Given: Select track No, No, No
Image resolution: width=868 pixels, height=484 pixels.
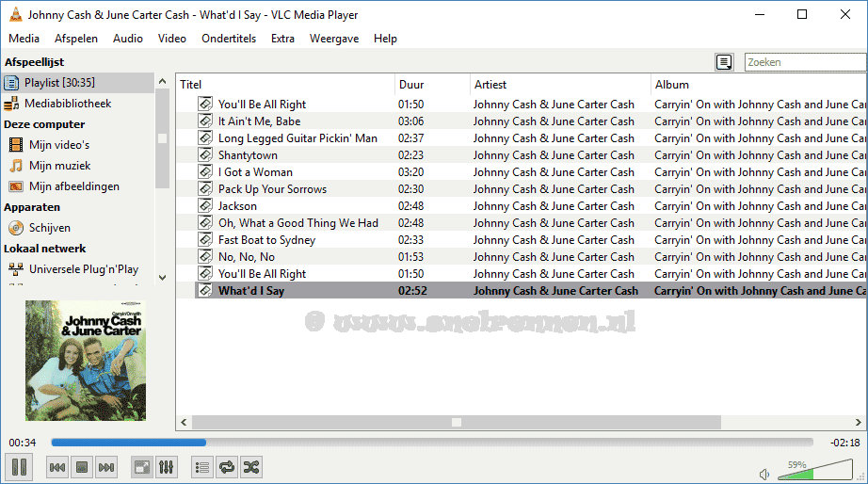Looking at the screenshot, I should 522,257.
